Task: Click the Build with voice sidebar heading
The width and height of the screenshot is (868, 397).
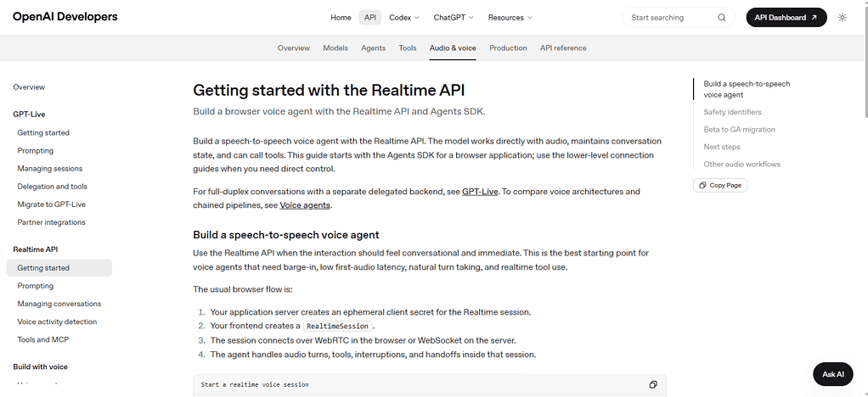Action: click(x=41, y=367)
